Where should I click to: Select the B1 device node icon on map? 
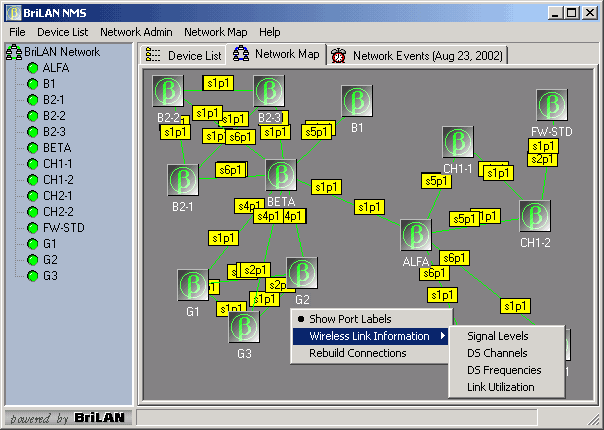[357, 101]
